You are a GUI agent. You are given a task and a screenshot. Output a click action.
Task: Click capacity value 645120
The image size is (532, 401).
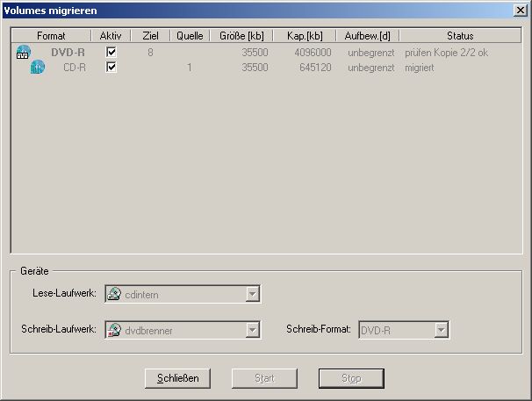(315, 68)
